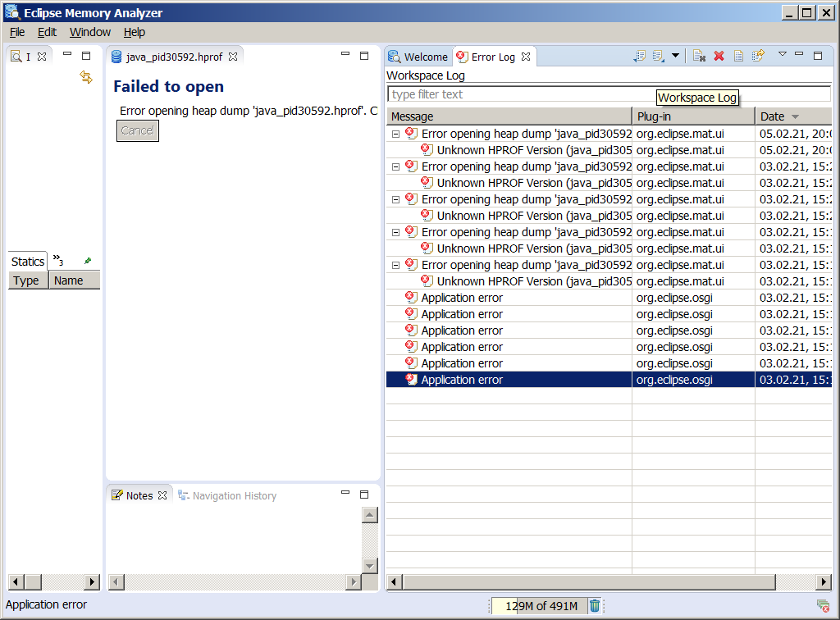Click the 'type filter text' field
The height and width of the screenshot is (620, 840).
pos(522,94)
